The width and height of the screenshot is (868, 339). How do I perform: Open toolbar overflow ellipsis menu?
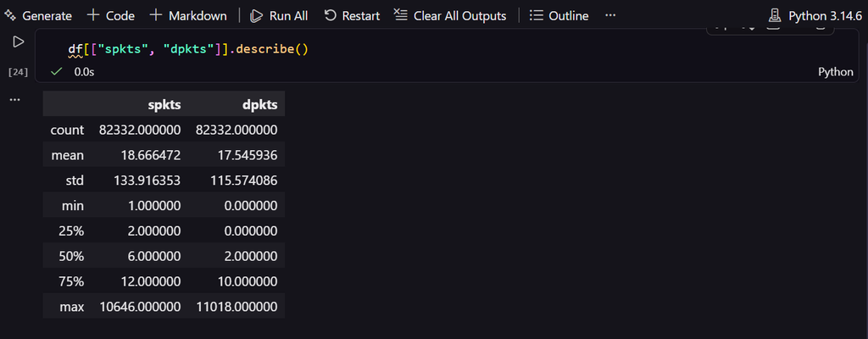tap(610, 15)
